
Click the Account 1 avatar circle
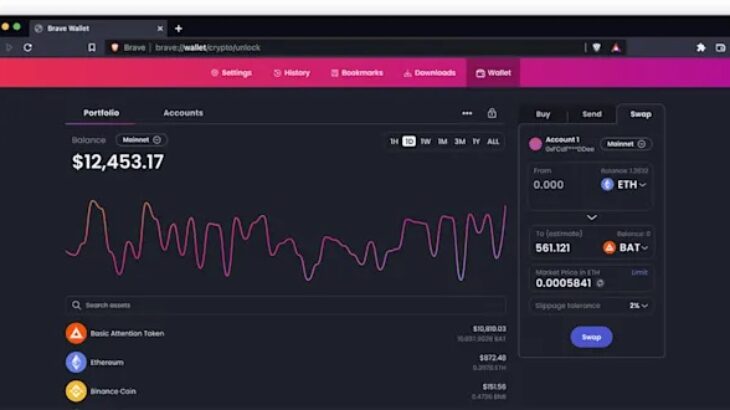[535, 144]
